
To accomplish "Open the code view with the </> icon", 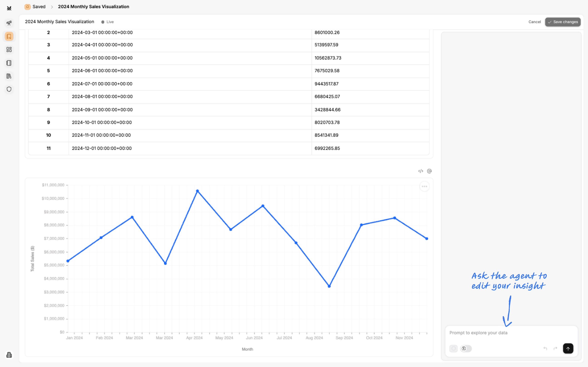I will pyautogui.click(x=421, y=171).
